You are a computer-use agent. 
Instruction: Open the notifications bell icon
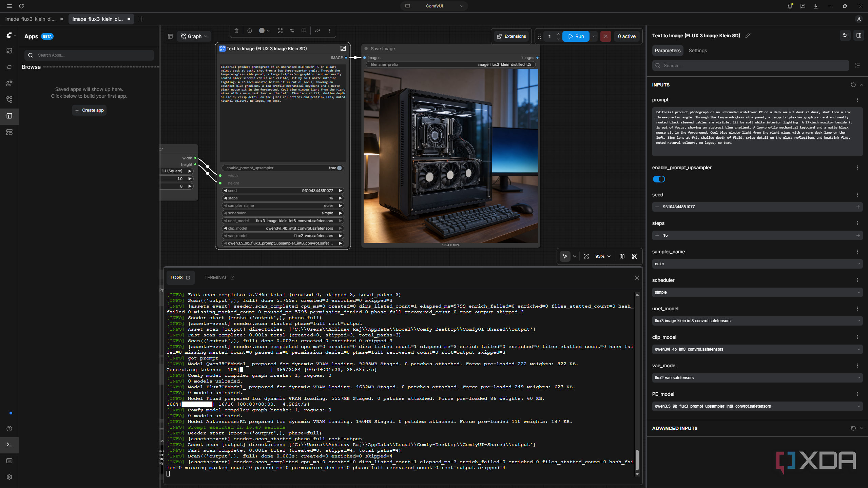coord(790,6)
